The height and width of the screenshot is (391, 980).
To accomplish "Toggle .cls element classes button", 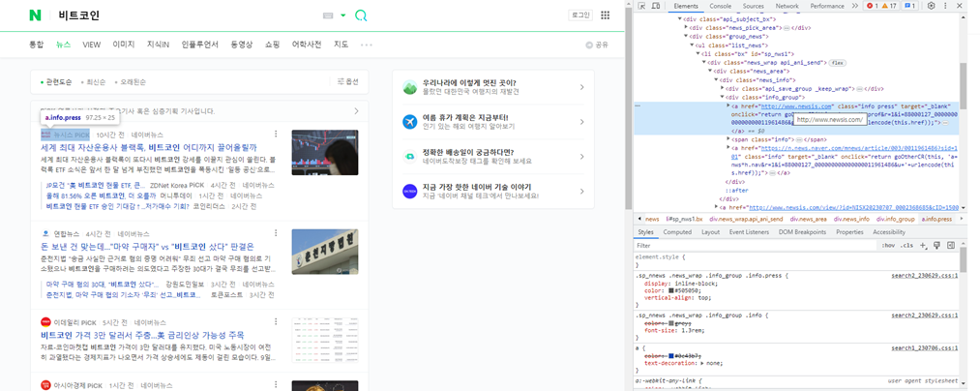I will [x=906, y=245].
